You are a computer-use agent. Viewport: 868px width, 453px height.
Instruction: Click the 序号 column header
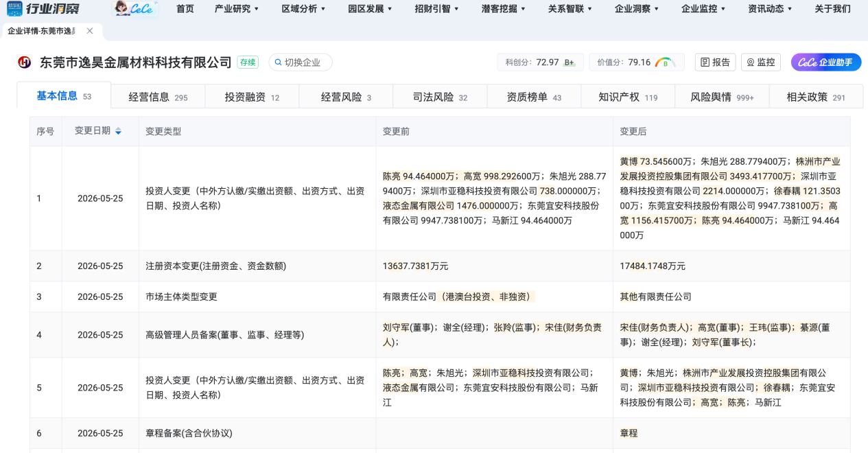[45, 131]
